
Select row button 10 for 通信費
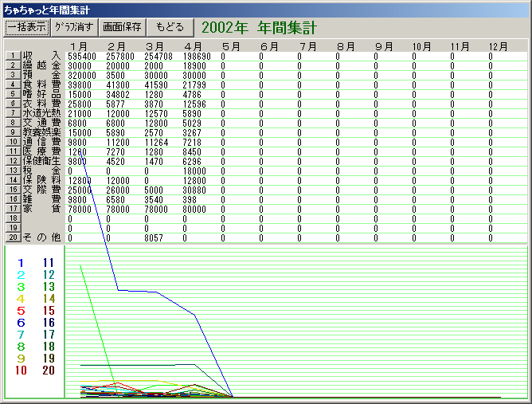click(x=13, y=142)
